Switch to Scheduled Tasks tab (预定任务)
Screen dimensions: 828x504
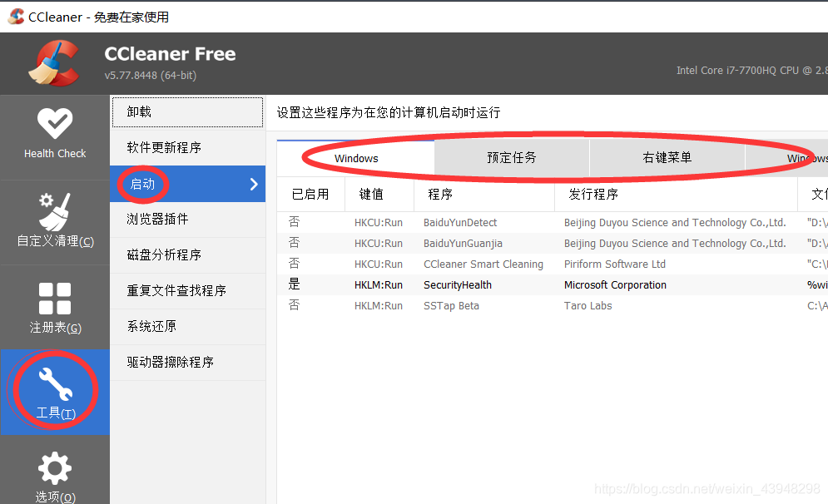(511, 158)
